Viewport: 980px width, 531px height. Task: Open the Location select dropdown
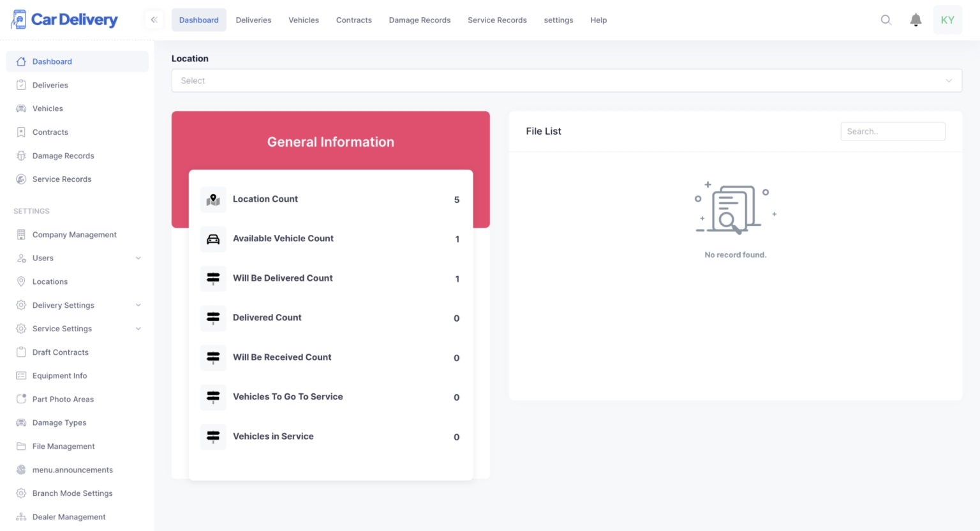[x=567, y=80]
